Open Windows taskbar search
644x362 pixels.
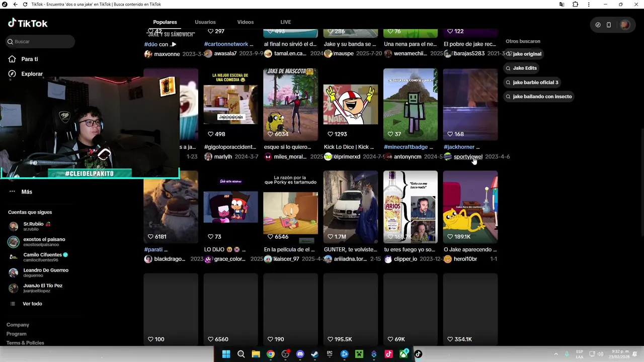pyautogui.click(x=241, y=354)
